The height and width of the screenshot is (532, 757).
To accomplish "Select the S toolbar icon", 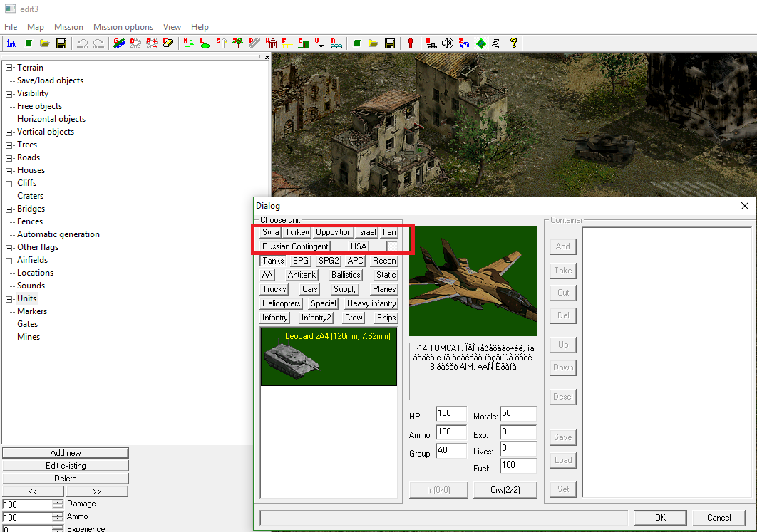I will click(x=221, y=43).
